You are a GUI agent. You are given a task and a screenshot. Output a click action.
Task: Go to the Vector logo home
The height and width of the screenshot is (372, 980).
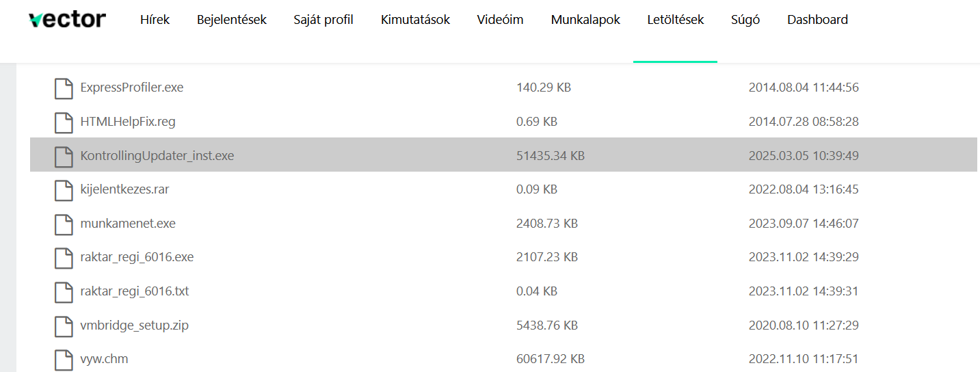(67, 20)
